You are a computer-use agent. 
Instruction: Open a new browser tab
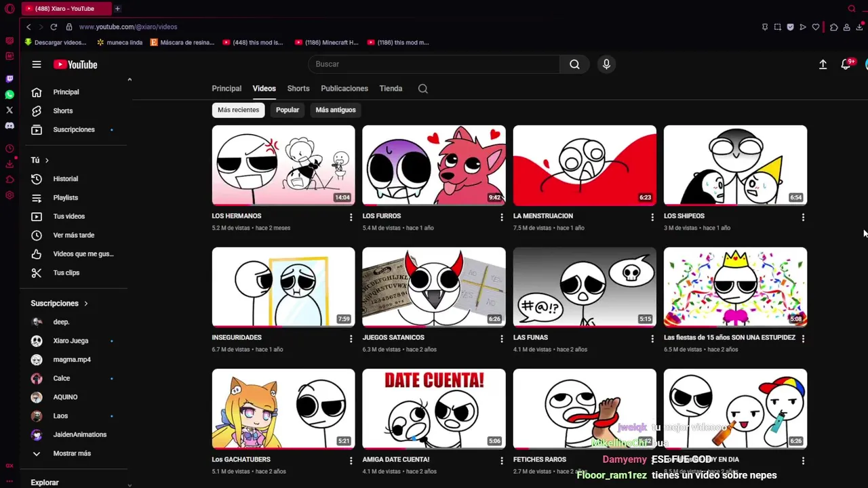[117, 9]
